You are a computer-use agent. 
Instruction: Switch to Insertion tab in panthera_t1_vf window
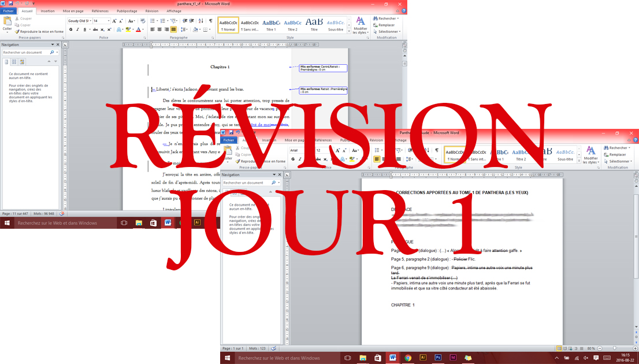(x=48, y=11)
